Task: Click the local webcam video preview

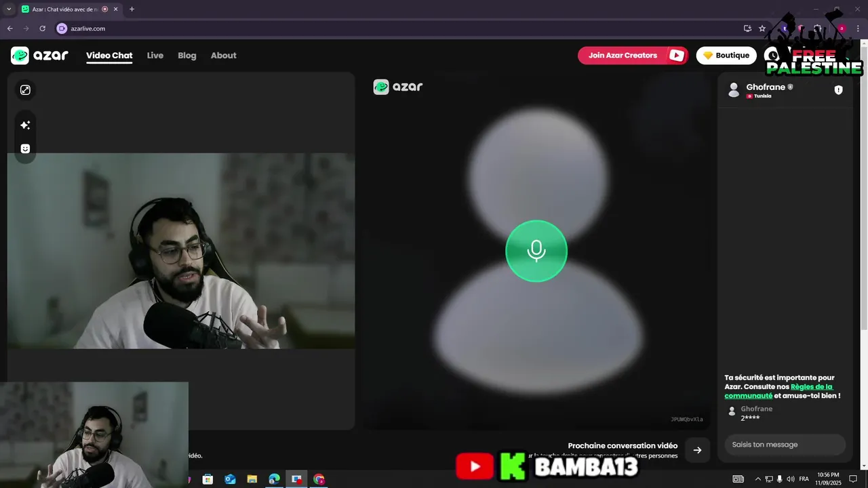Action: click(181, 251)
